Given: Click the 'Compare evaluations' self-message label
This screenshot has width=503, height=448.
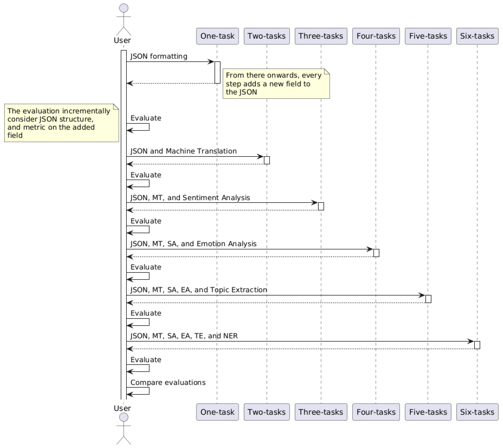Looking at the screenshot, I should [x=168, y=382].
